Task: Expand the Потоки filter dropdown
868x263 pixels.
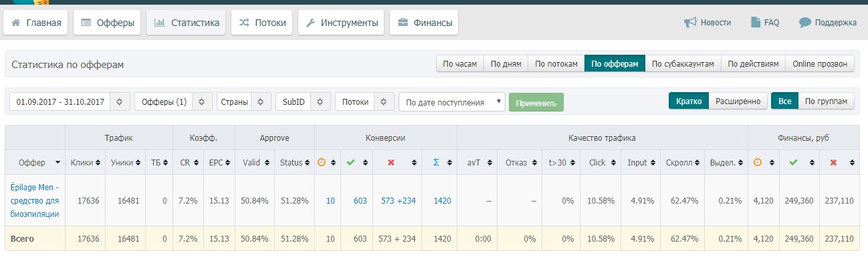Action: click(364, 101)
